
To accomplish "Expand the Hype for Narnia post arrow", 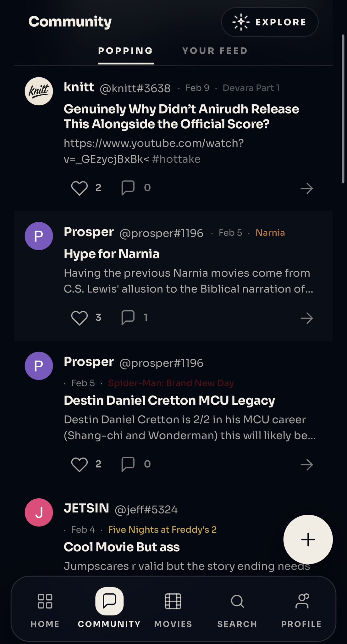I will [306, 318].
